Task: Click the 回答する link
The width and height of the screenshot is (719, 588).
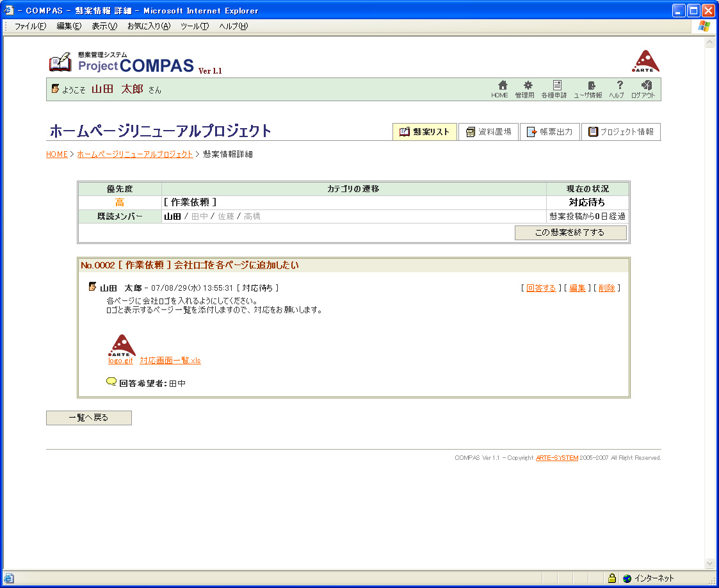Action: (541, 288)
